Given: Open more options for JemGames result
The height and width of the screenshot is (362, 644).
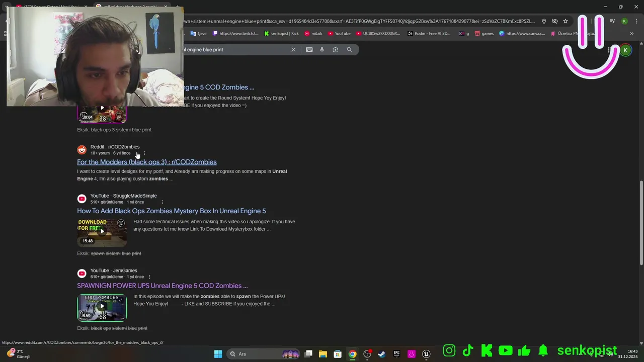Looking at the screenshot, I should tap(149, 277).
